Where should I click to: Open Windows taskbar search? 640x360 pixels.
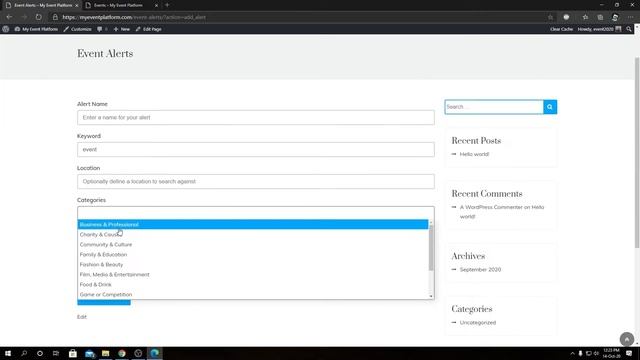coord(24,353)
